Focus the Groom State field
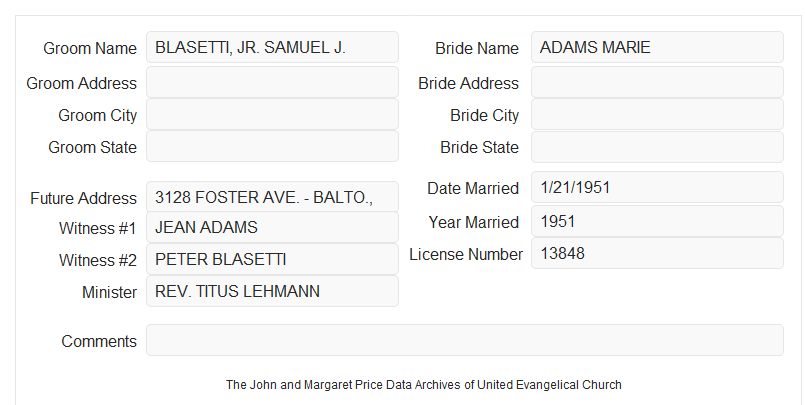The width and height of the screenshot is (805, 405). (x=272, y=146)
